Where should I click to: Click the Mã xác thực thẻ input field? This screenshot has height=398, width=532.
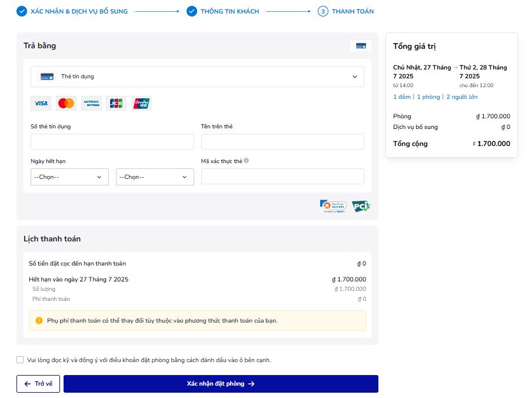282,177
